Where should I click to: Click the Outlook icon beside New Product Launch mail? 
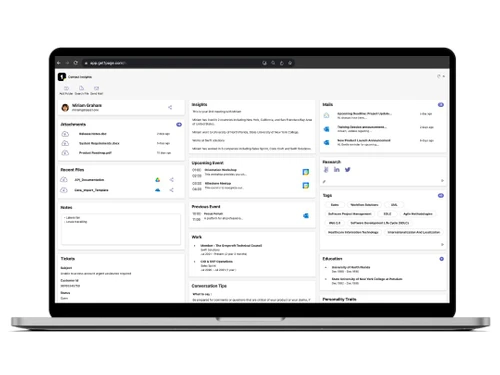pos(326,142)
